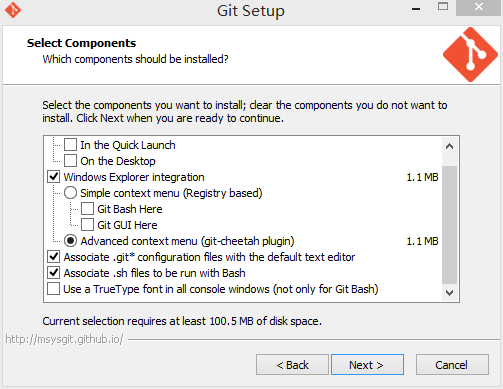Image resolution: width=503 pixels, height=389 pixels.
Task: Select Advanced context menu (git-cheetah plugin)
Action: pos(70,241)
